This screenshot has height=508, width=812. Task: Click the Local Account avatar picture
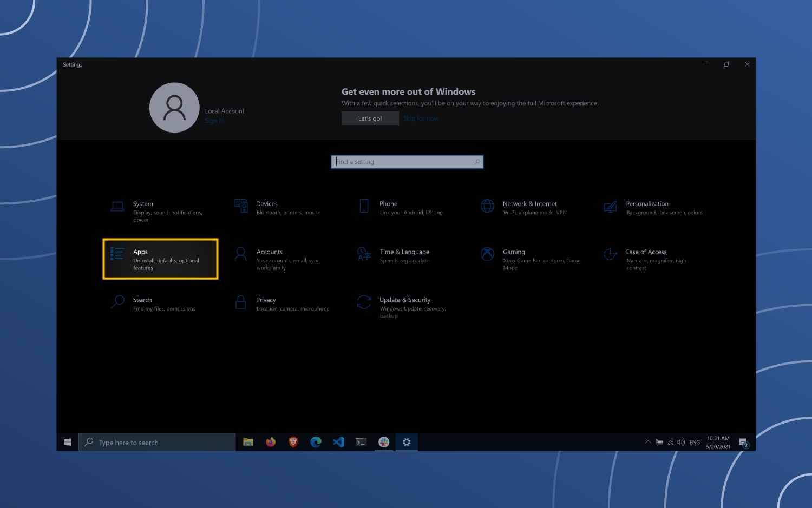(174, 108)
